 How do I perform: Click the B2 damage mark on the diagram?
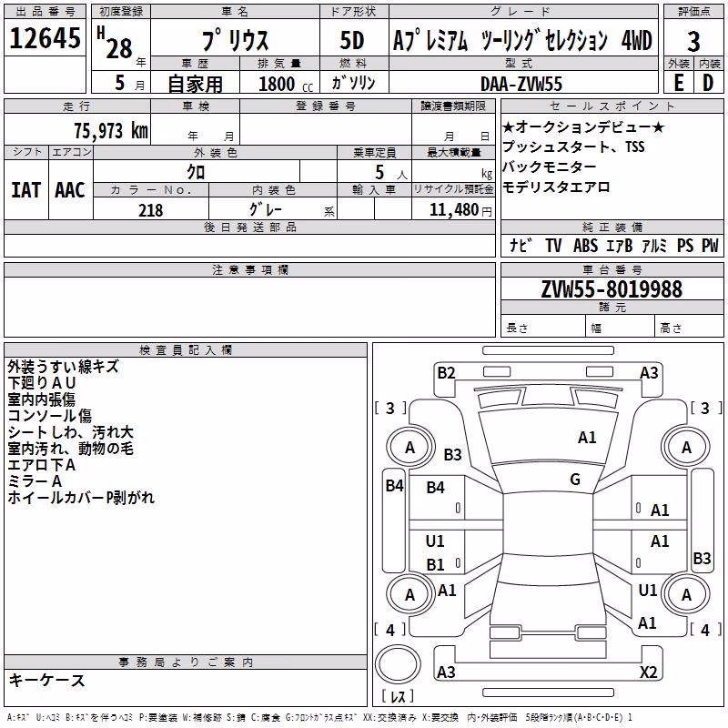coord(446,372)
